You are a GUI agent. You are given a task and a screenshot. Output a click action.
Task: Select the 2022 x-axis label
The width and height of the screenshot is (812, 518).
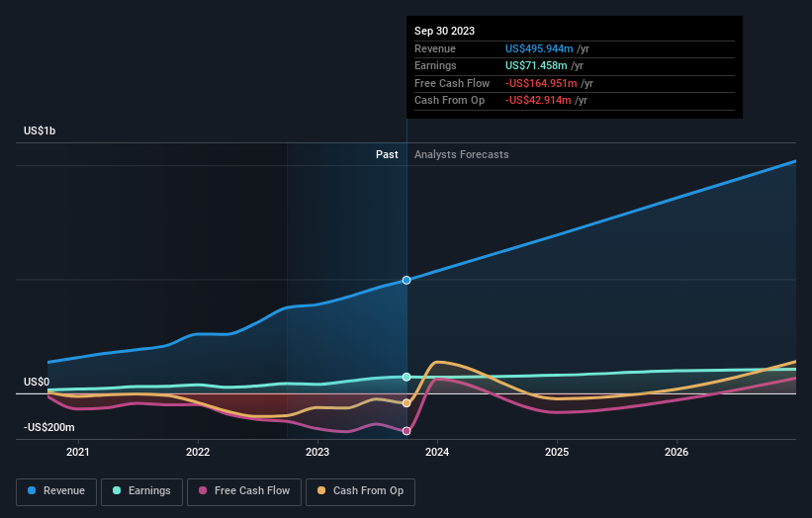[198, 452]
